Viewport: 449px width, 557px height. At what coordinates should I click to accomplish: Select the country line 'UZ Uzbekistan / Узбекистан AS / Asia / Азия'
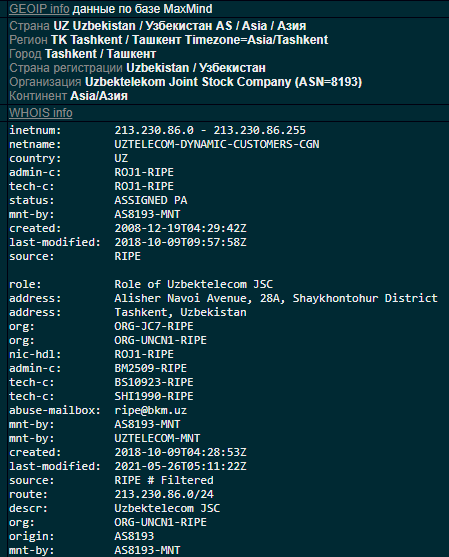180,26
